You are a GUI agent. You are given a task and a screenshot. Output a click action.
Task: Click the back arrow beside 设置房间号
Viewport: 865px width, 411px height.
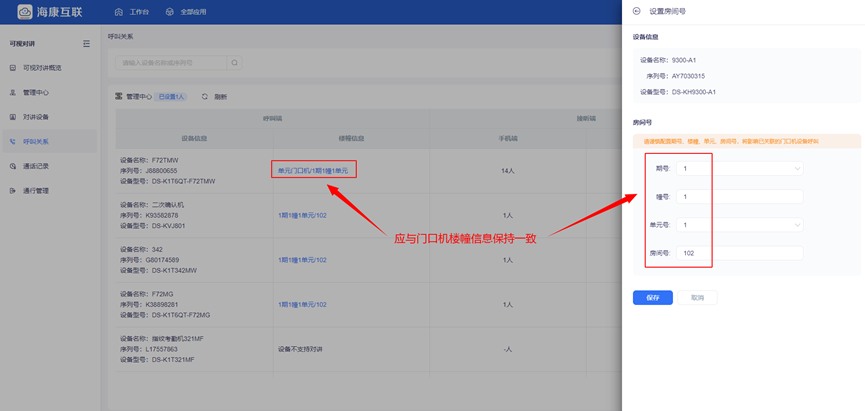[x=637, y=11]
